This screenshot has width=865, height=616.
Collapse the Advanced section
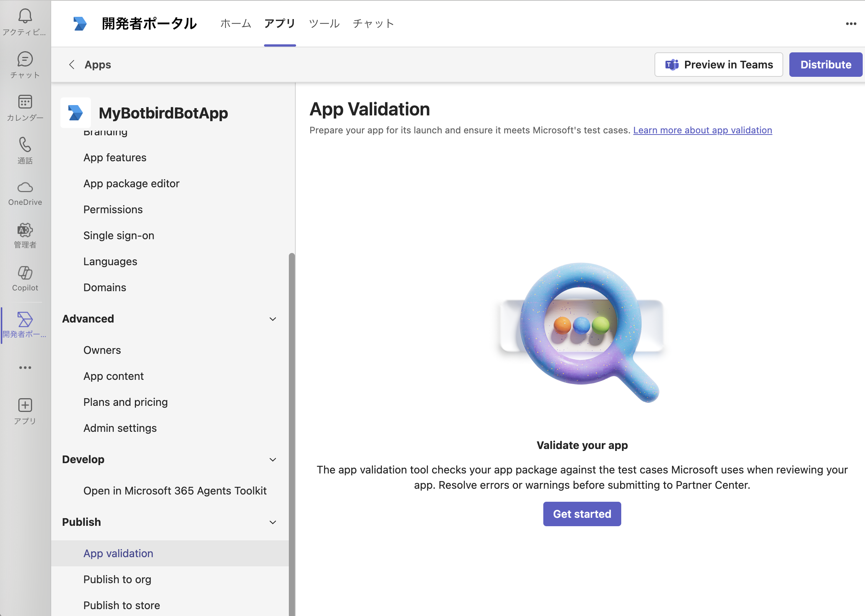coord(273,319)
